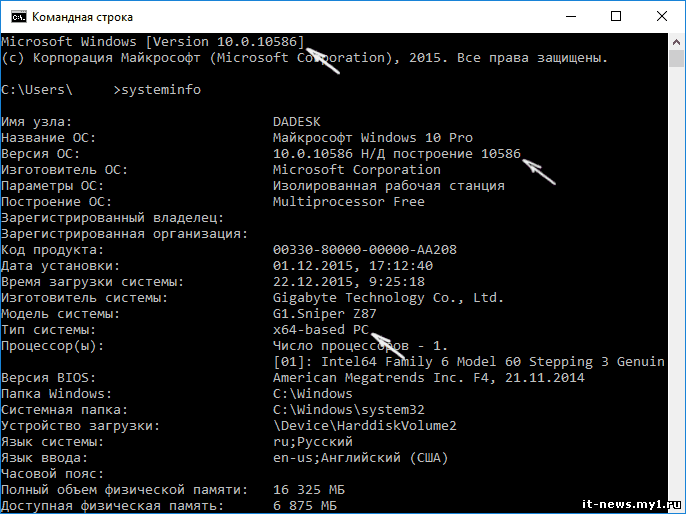Click the Командная строка title text
This screenshot has height=514, width=686.
pyautogui.click(x=82, y=17)
